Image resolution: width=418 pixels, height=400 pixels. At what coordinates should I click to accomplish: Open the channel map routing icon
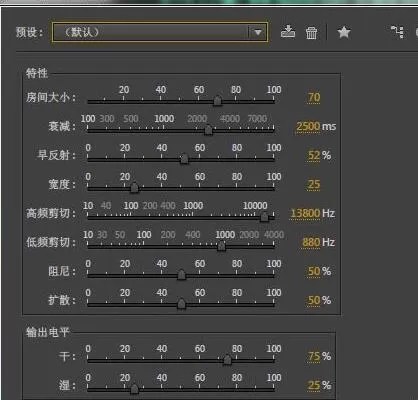tap(397, 32)
